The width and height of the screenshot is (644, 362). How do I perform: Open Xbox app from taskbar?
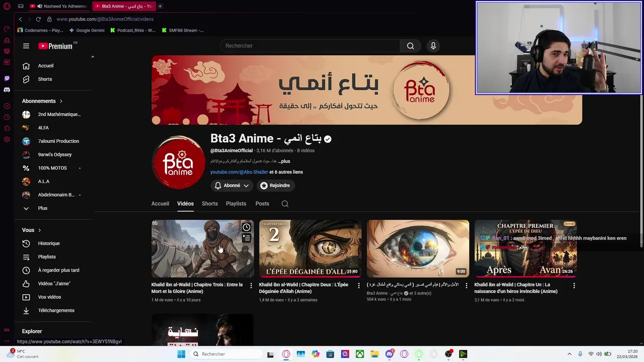(360, 354)
